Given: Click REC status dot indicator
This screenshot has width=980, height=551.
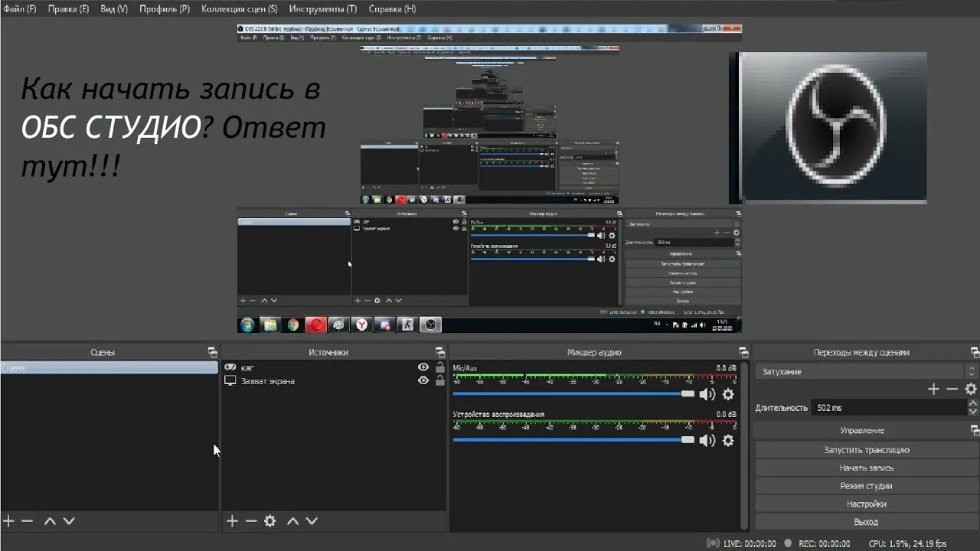Looking at the screenshot, I should click(x=789, y=543).
